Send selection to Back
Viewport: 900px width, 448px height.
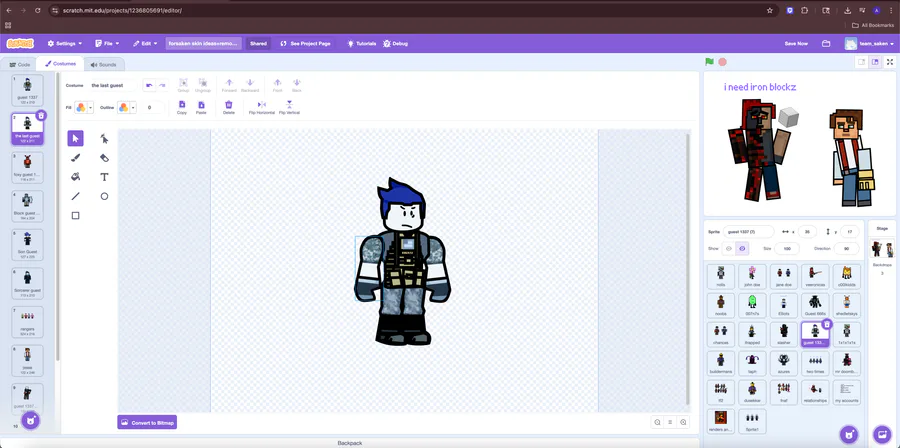pos(297,83)
